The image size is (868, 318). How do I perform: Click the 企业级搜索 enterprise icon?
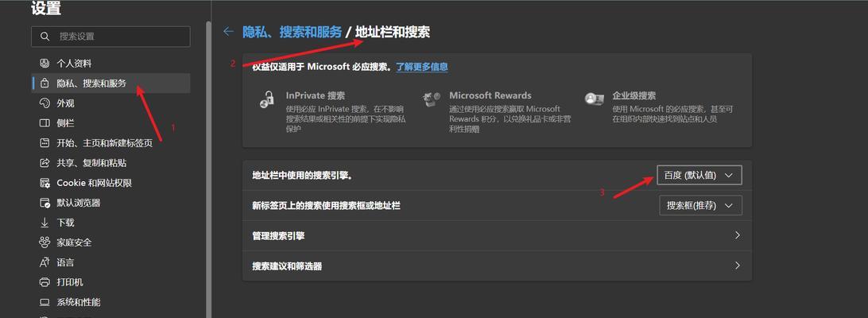point(594,99)
